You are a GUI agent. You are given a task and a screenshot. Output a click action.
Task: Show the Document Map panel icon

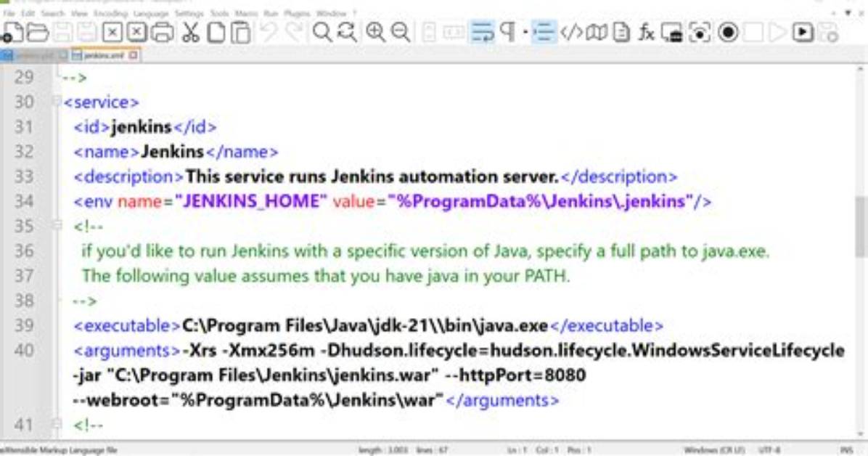pyautogui.click(x=596, y=33)
